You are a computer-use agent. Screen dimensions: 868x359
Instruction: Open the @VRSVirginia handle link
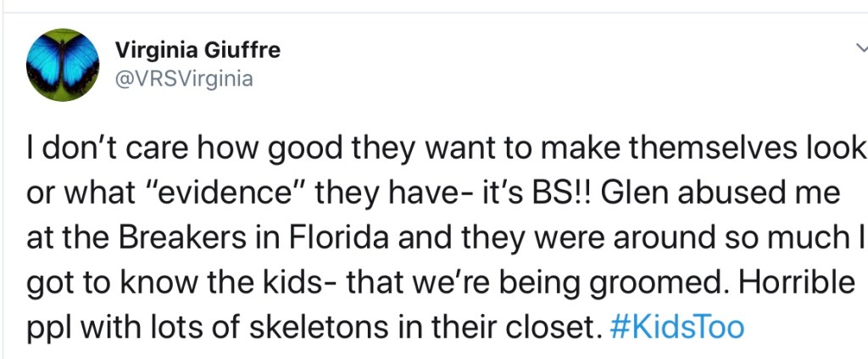[x=184, y=78]
